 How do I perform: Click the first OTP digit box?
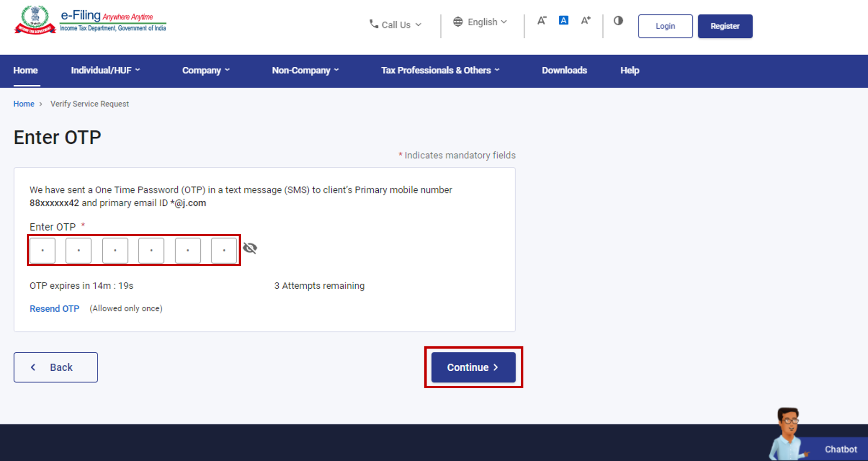pyautogui.click(x=42, y=251)
